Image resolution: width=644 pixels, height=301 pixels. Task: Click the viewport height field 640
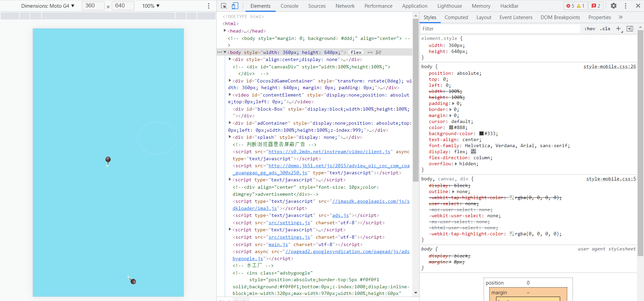(123, 6)
